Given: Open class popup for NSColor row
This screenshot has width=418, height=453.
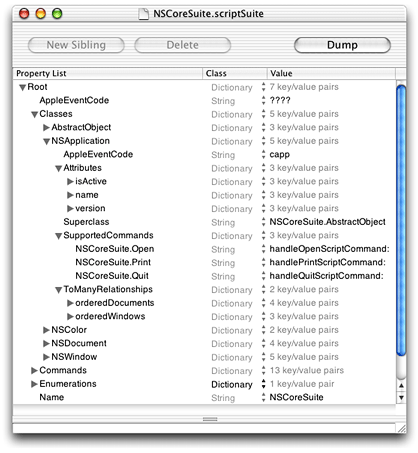Looking at the screenshot, I should [263, 330].
